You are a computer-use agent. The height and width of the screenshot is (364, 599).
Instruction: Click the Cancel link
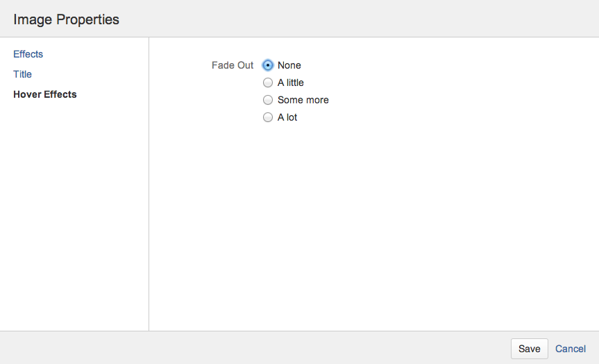(x=571, y=349)
